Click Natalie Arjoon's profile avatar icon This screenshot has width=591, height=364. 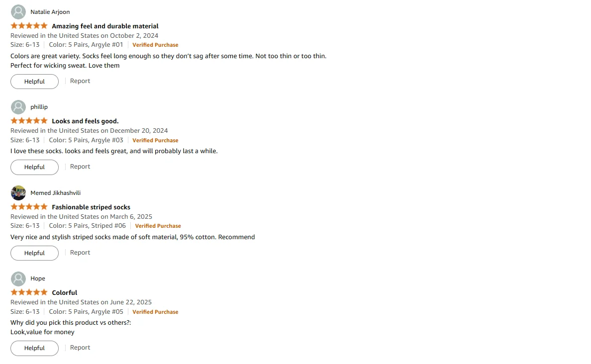tap(18, 12)
